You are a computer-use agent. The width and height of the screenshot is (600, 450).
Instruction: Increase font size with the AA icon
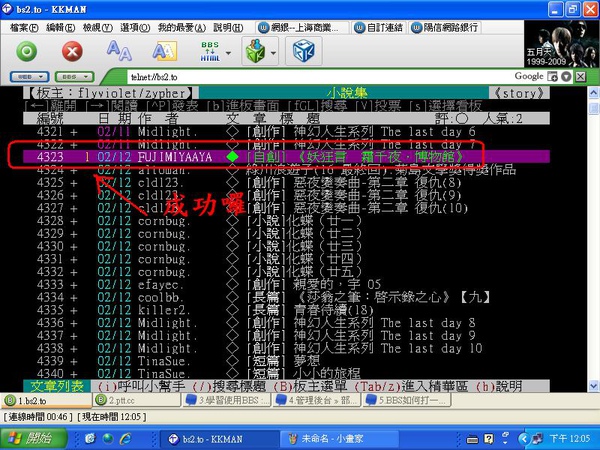[x=119, y=51]
